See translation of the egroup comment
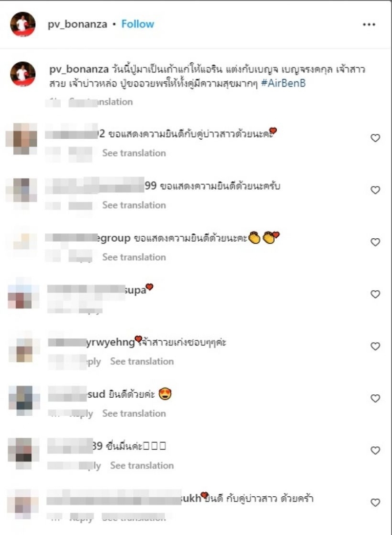Image resolution: width=392 pixels, height=535 pixels. [134, 257]
